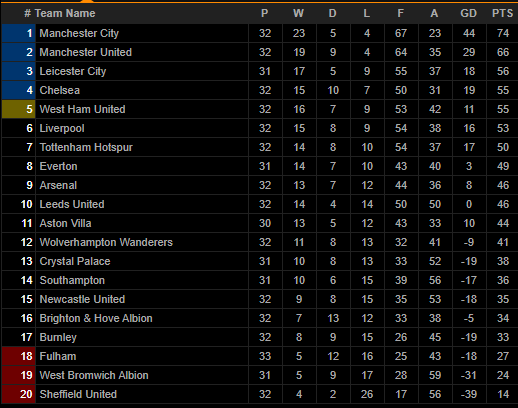Click the red position 18 marker

click(19, 356)
